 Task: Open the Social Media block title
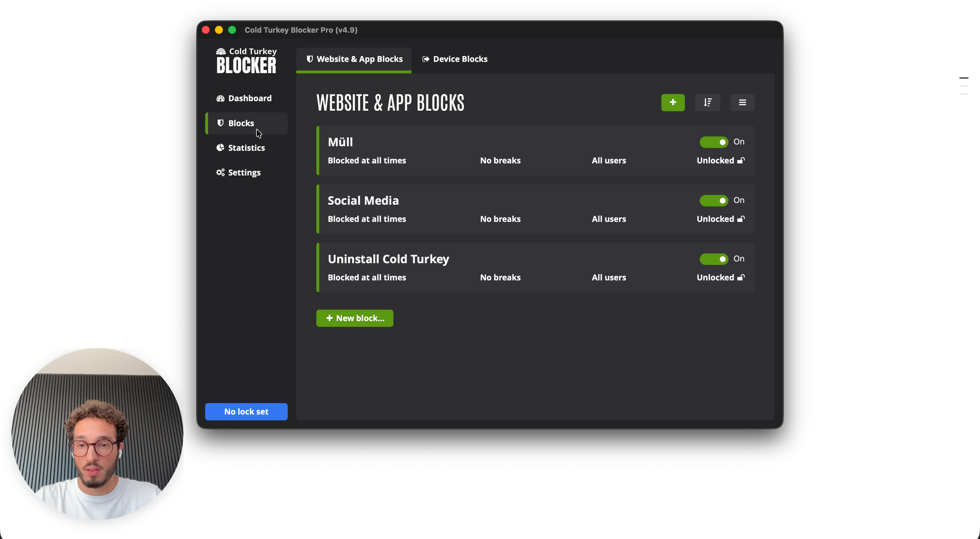(x=363, y=201)
